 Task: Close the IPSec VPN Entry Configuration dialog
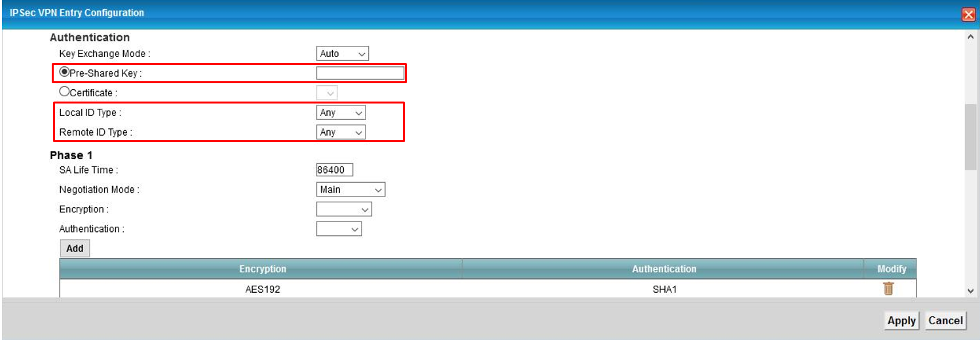pyautogui.click(x=969, y=15)
